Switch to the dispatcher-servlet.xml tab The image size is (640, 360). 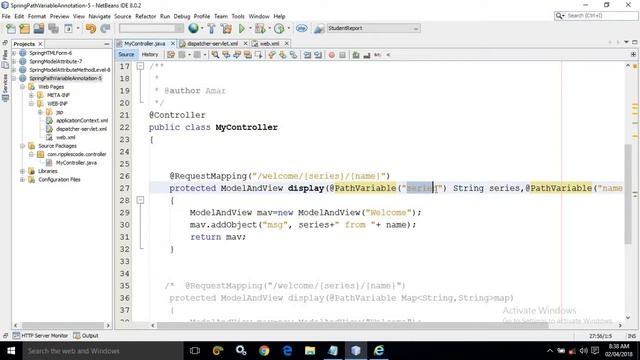pyautogui.click(x=212, y=43)
